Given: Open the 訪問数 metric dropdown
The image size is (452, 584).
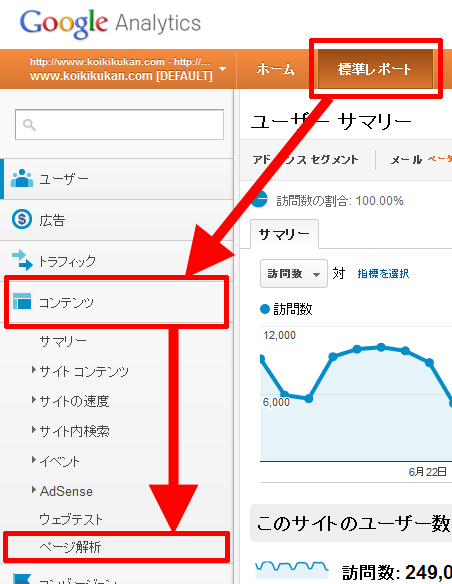Looking at the screenshot, I should [294, 274].
